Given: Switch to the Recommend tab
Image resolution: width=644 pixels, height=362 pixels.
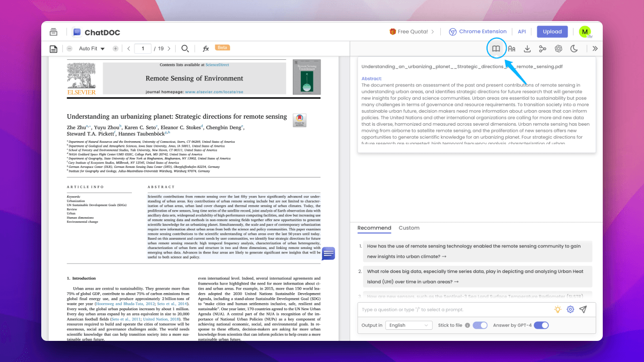Looking at the screenshot, I should 374,228.
